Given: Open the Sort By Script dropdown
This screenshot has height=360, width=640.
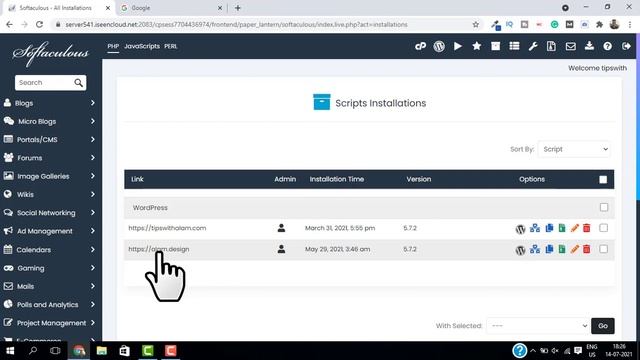Looking at the screenshot, I should [x=574, y=149].
